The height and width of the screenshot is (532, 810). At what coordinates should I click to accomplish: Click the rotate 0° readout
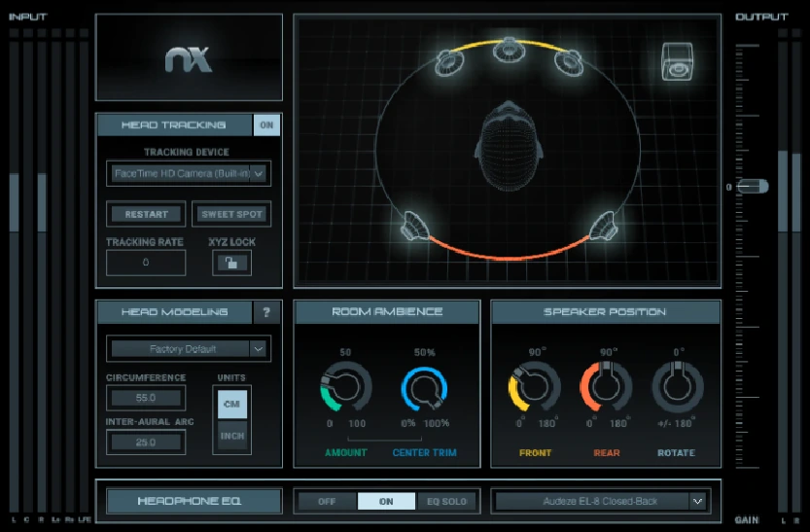pos(679,352)
